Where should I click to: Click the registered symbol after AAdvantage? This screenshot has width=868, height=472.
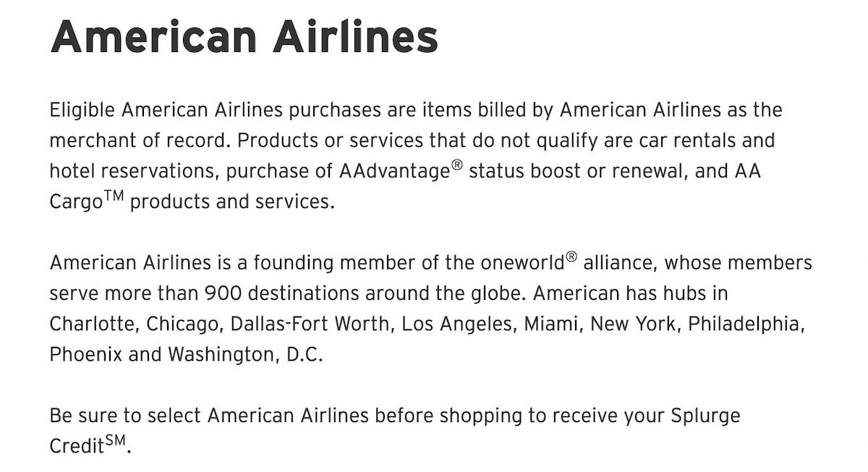456,166
